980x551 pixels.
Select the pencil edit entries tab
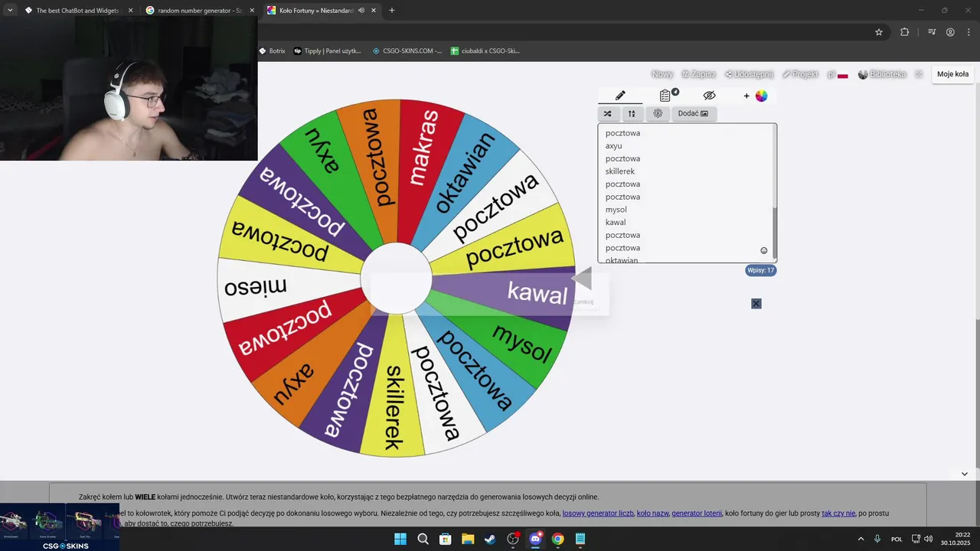(620, 96)
